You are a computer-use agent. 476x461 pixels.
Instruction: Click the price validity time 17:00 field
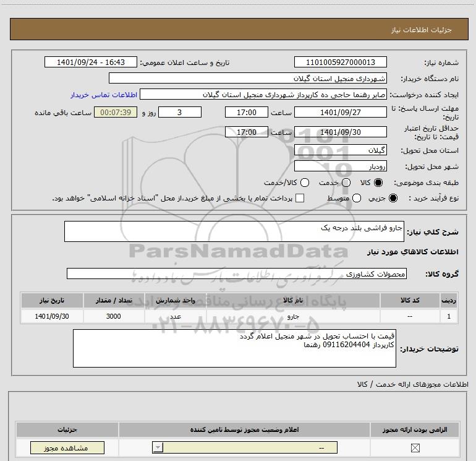pos(247,132)
